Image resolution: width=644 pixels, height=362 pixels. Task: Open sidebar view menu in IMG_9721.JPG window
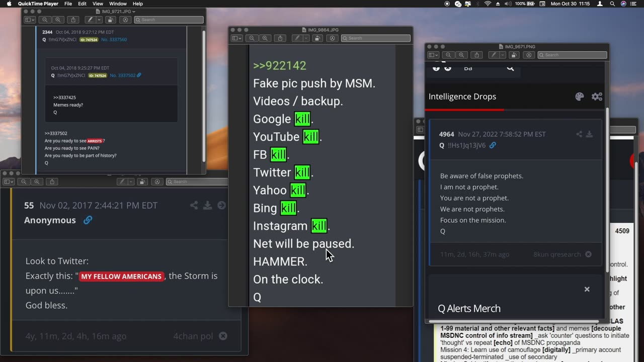click(30, 20)
